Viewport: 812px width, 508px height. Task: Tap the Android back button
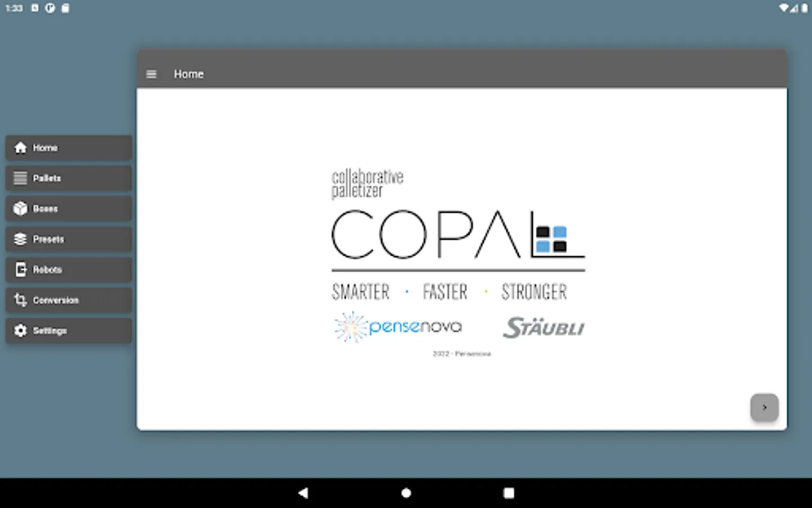(x=303, y=493)
